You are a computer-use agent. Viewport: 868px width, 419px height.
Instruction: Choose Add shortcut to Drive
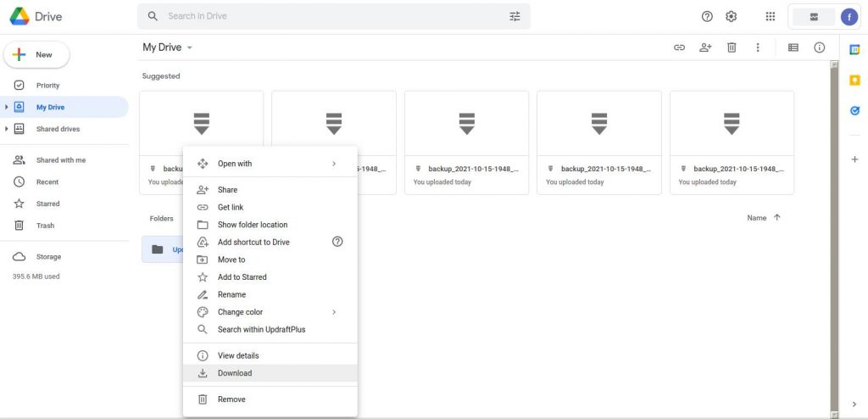[270, 243]
